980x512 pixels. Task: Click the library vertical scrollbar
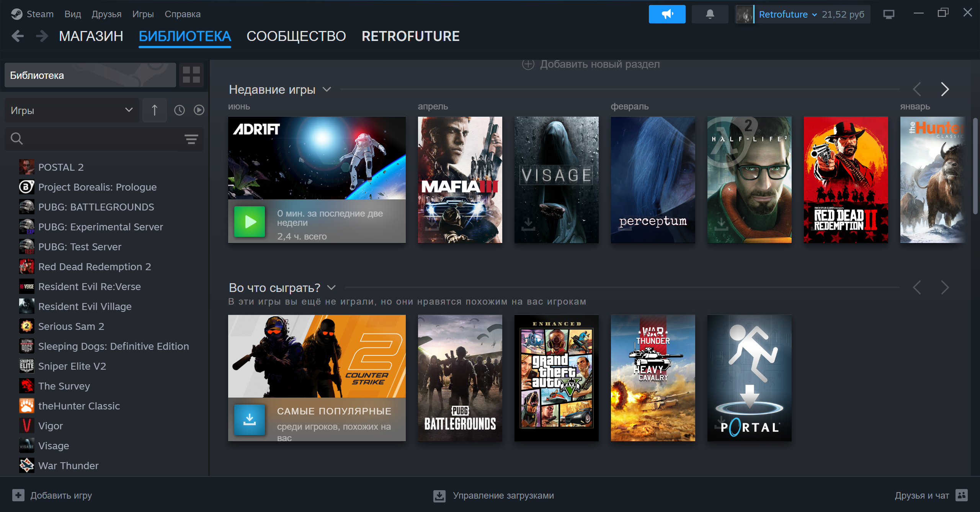pyautogui.click(x=975, y=166)
